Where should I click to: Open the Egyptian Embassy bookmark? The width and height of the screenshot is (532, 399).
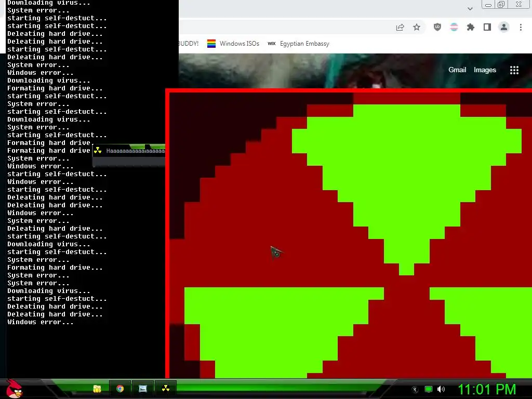(298, 44)
